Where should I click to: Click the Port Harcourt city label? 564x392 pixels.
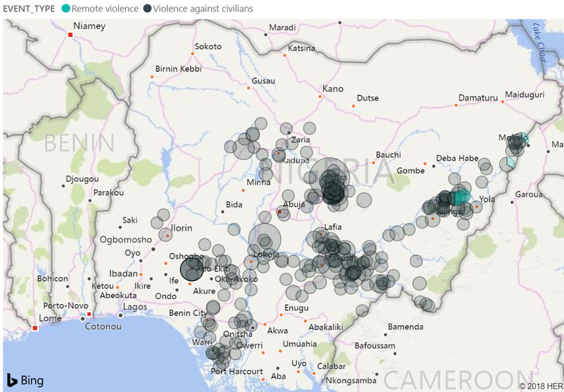click(x=236, y=371)
